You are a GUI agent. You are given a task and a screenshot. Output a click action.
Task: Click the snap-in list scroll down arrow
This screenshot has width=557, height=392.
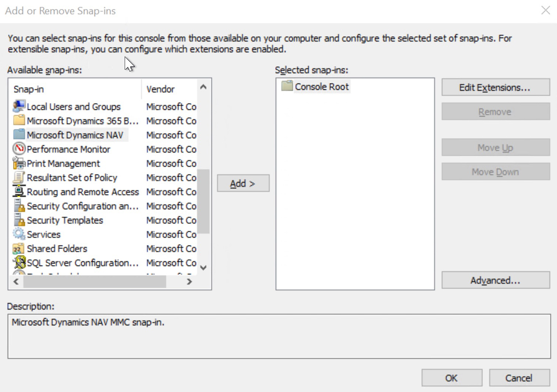pos(203,267)
